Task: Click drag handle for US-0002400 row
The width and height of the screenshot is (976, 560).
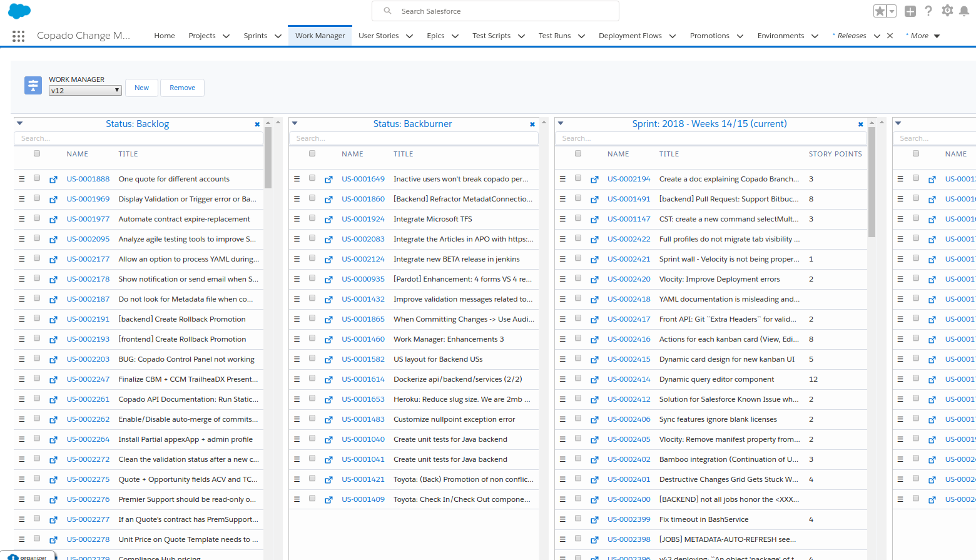Action: [562, 499]
